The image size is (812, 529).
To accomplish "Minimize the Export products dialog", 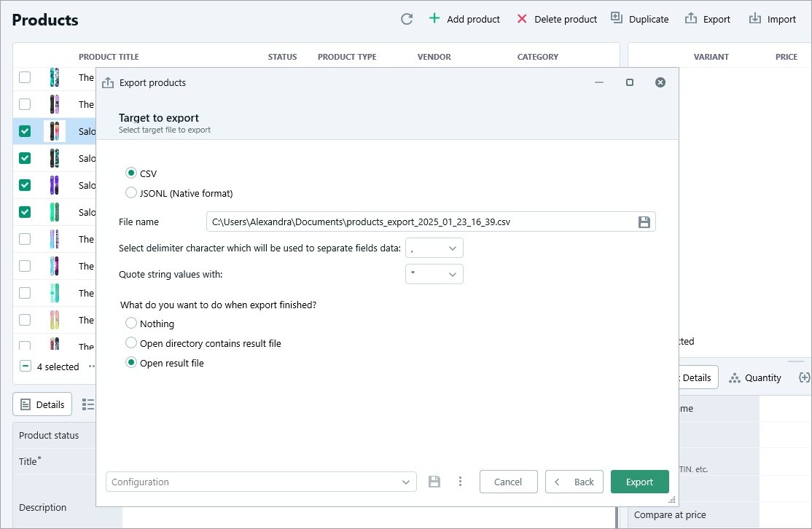I will tap(599, 82).
